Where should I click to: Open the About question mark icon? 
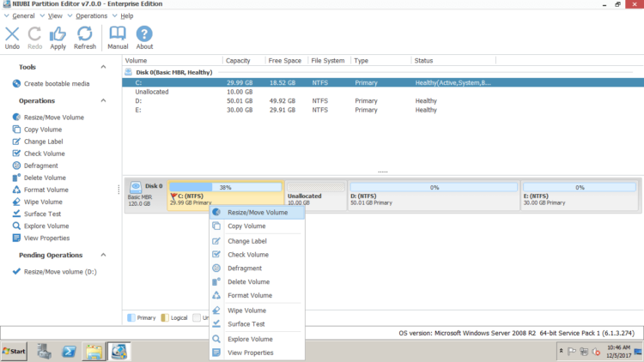(x=145, y=37)
